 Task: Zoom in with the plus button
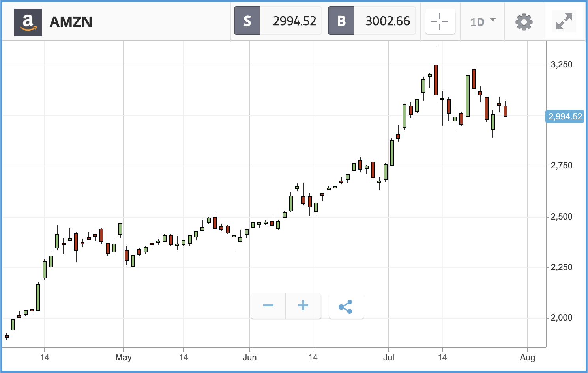[303, 306]
